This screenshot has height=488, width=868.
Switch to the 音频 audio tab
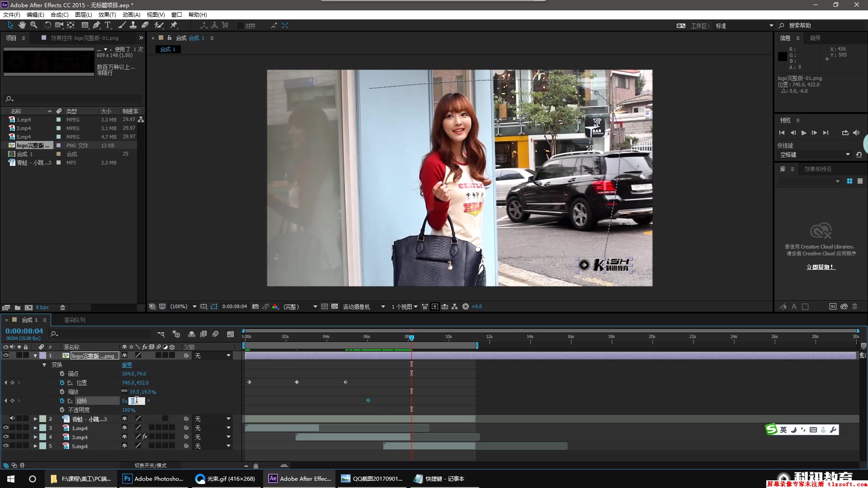(815, 38)
